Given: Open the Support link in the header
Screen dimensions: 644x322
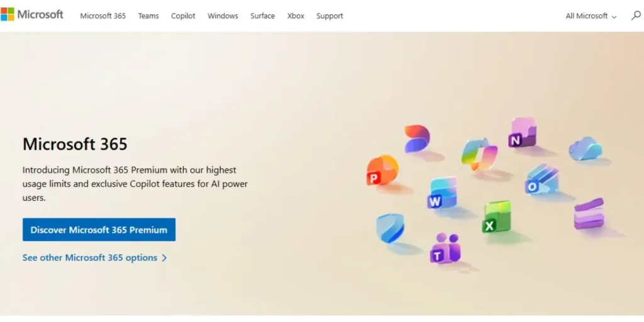Looking at the screenshot, I should pyautogui.click(x=330, y=16).
